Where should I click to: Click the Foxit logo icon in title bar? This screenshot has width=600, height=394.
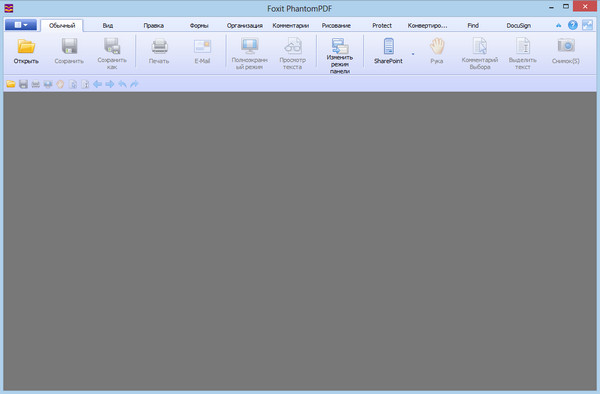pyautogui.click(x=8, y=8)
